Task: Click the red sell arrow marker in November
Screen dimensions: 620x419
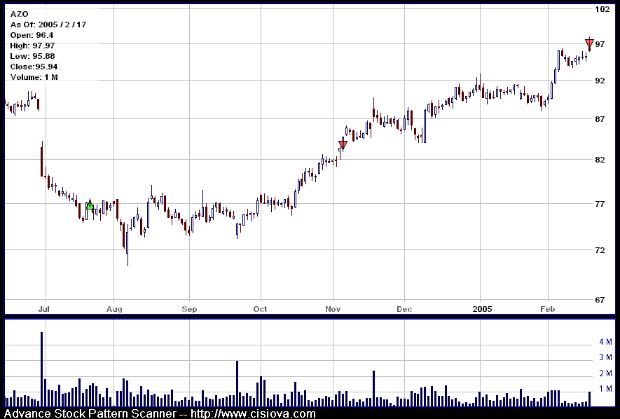Action: click(343, 145)
